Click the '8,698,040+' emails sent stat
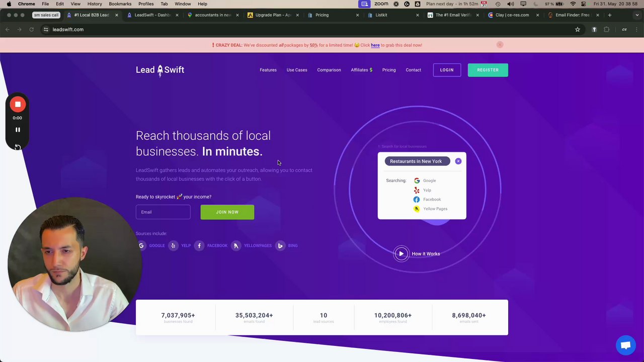The height and width of the screenshot is (362, 644). click(x=469, y=315)
